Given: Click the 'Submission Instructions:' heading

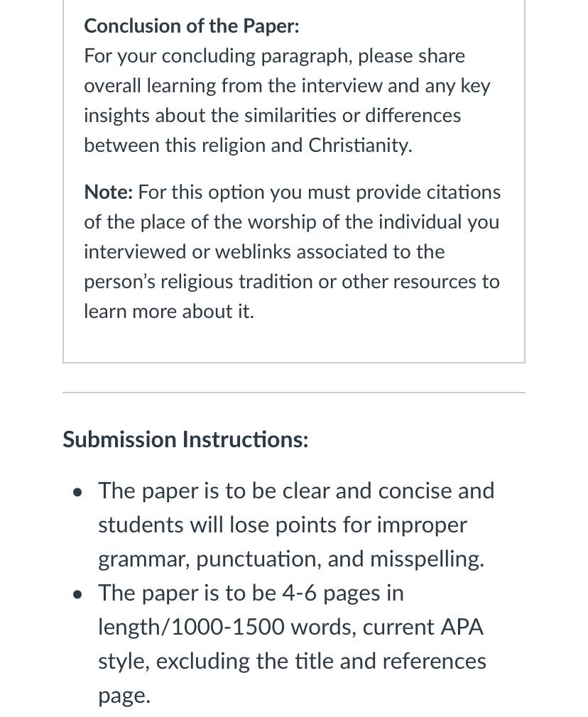Looking at the screenshot, I should point(185,439).
